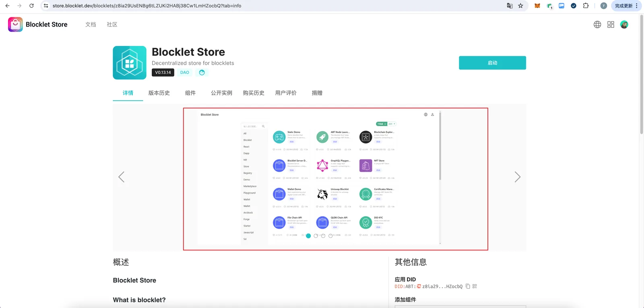Open the MetaMask fox extension

537,6
